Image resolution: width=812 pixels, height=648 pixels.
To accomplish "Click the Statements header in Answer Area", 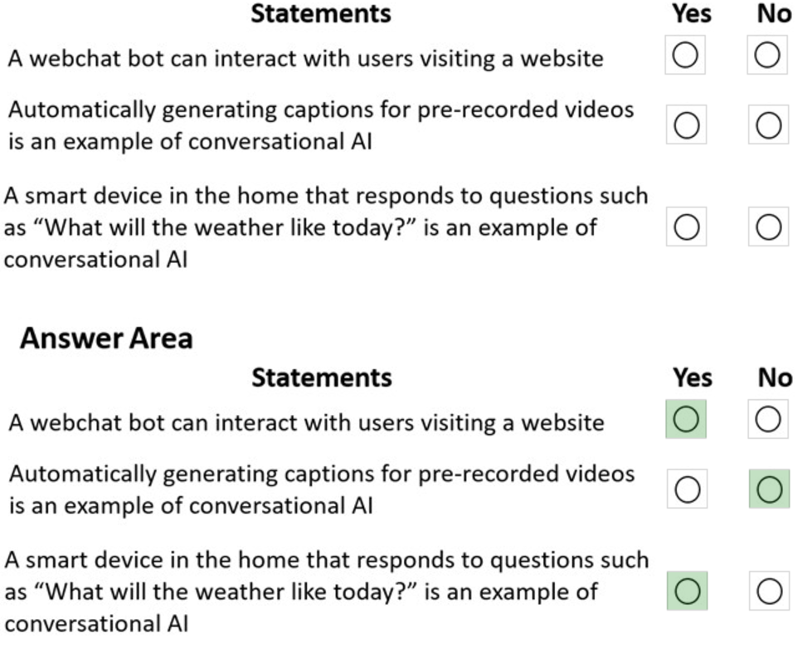I will point(321,378).
